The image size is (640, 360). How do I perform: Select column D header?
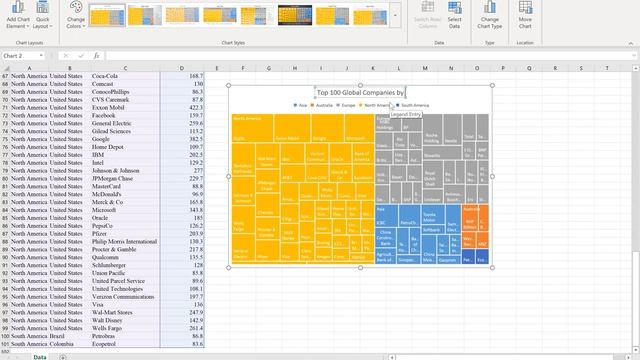(182, 68)
